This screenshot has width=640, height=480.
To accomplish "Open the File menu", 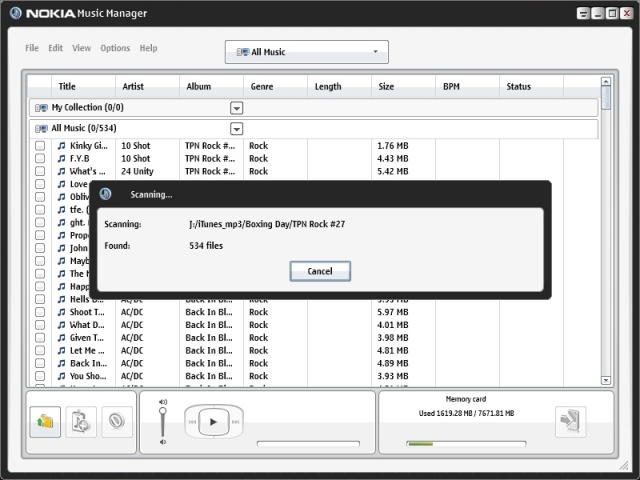I will point(32,48).
